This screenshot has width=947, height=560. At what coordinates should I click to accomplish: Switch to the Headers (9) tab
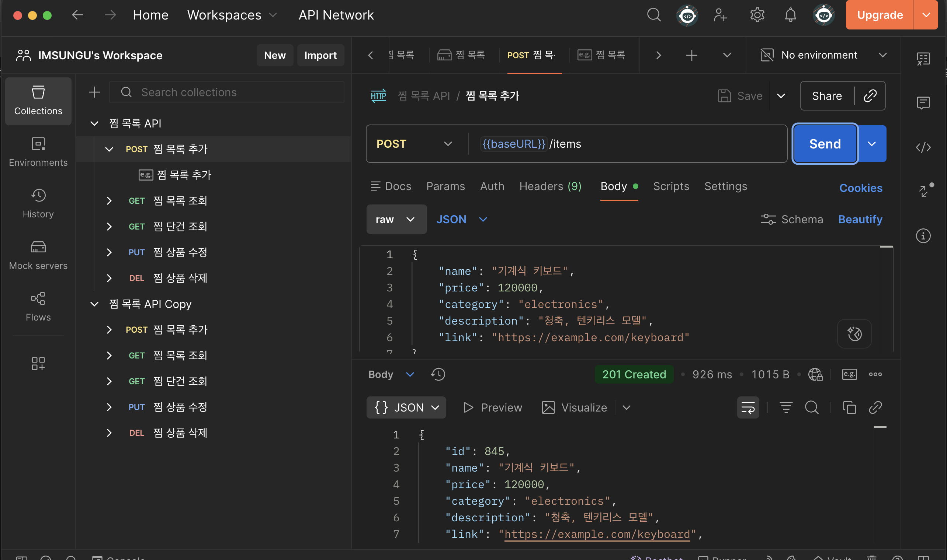click(550, 186)
